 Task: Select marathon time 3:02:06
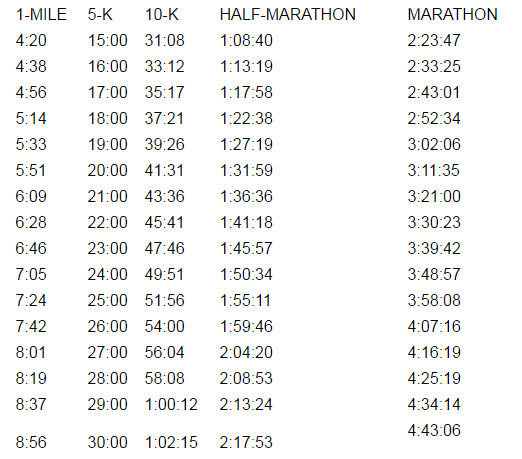coord(434,145)
